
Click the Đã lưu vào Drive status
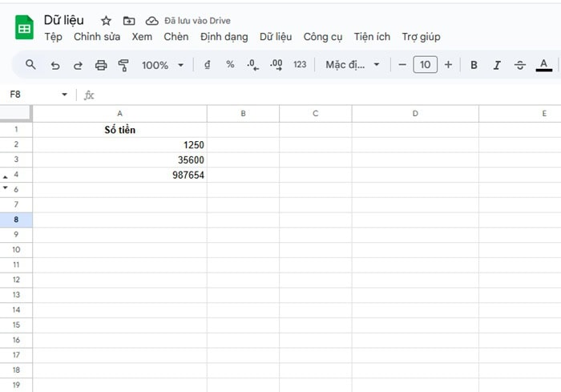click(197, 21)
